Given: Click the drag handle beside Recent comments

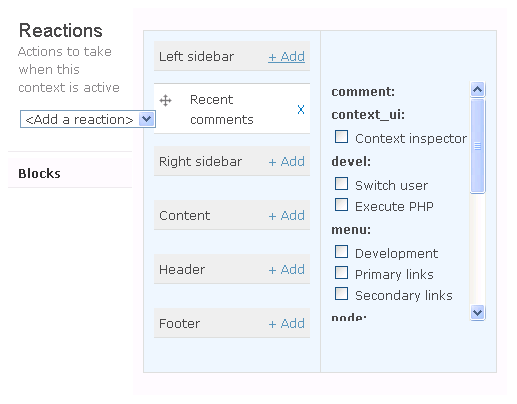Looking at the screenshot, I should (165, 100).
